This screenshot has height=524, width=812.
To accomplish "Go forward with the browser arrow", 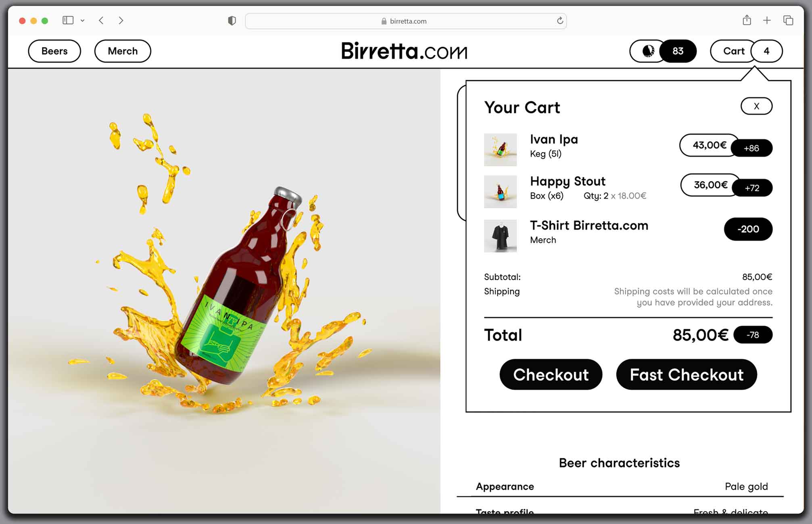I will [121, 21].
